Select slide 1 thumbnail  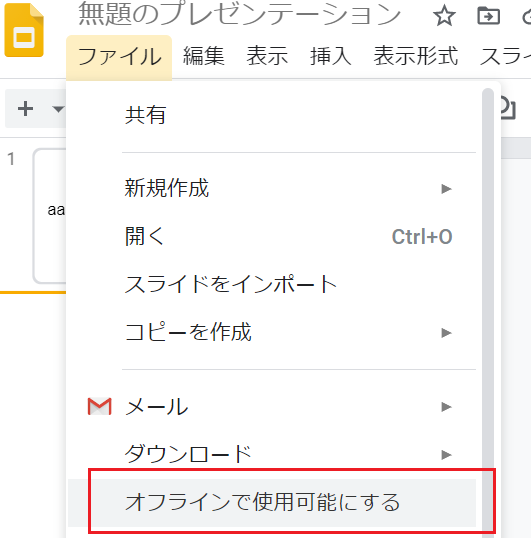tap(50, 216)
